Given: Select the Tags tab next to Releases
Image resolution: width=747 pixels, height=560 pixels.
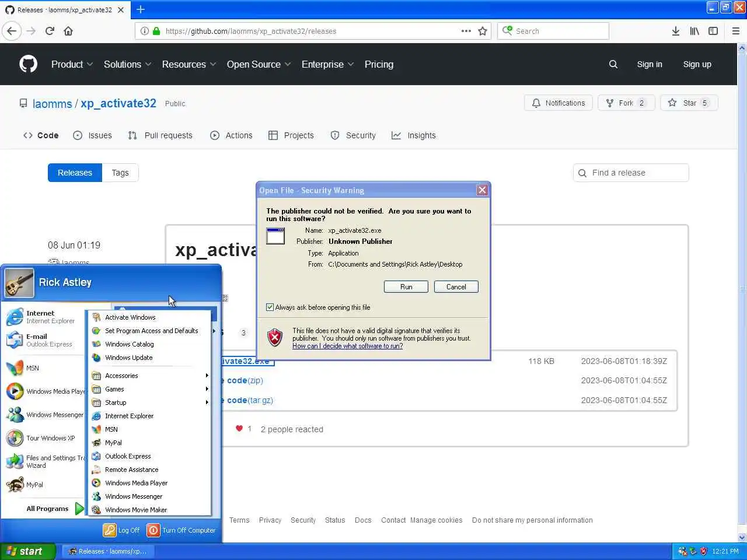Looking at the screenshot, I should [x=120, y=173].
